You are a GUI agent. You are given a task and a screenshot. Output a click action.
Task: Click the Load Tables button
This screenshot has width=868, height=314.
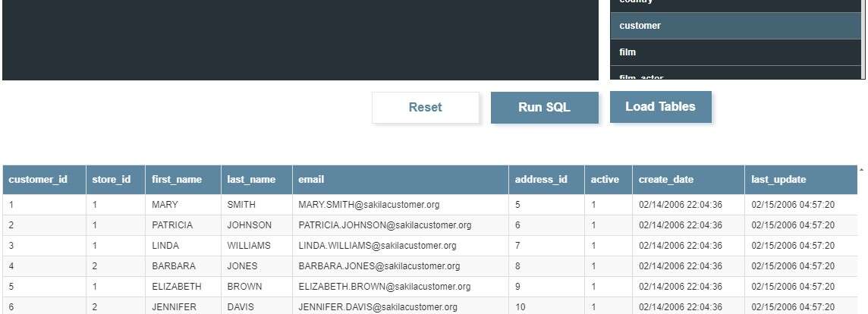(660, 107)
